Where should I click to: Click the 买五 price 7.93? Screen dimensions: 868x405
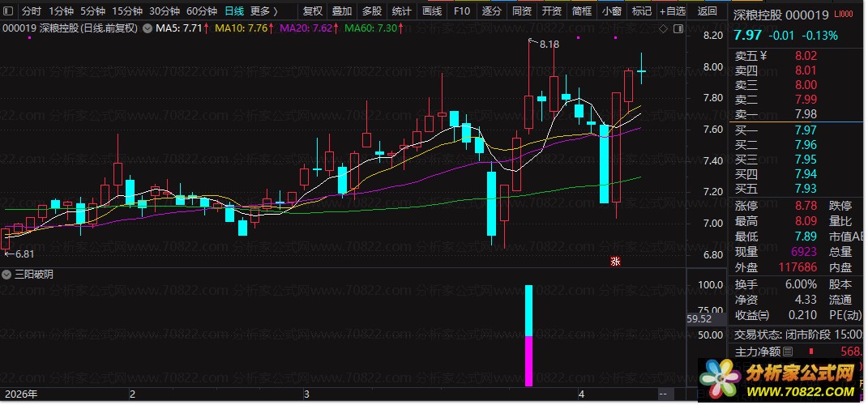806,189
